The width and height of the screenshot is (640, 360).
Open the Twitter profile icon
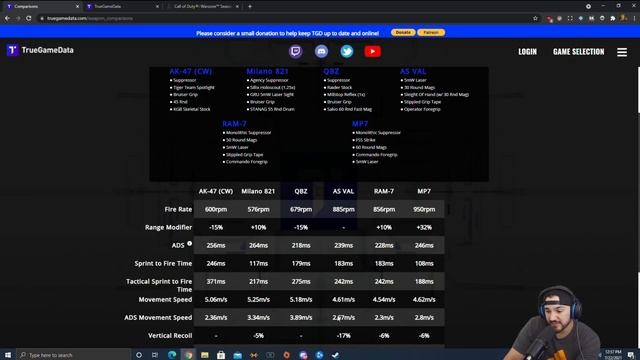[347, 51]
